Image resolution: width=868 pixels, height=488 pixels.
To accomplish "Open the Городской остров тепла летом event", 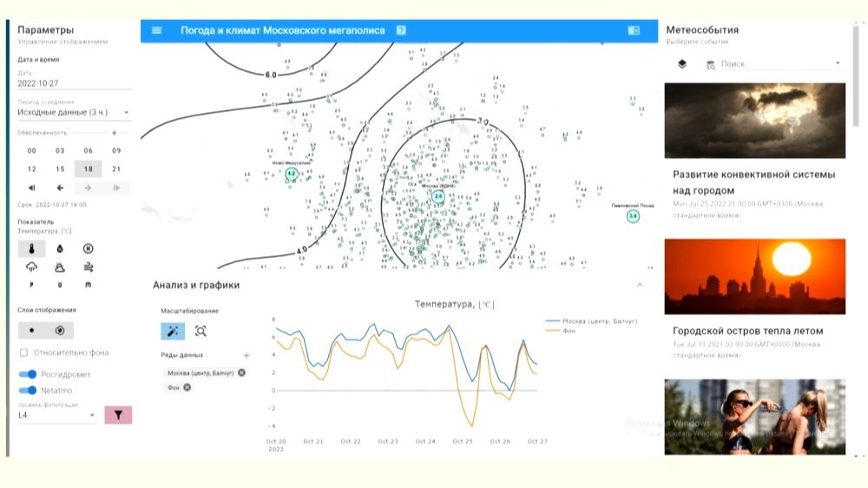I will point(748,331).
